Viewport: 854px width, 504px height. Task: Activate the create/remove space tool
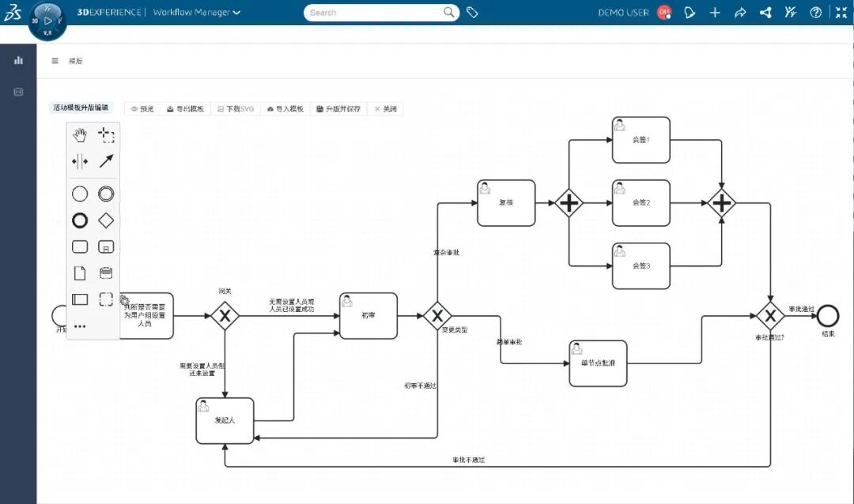pyautogui.click(x=80, y=162)
